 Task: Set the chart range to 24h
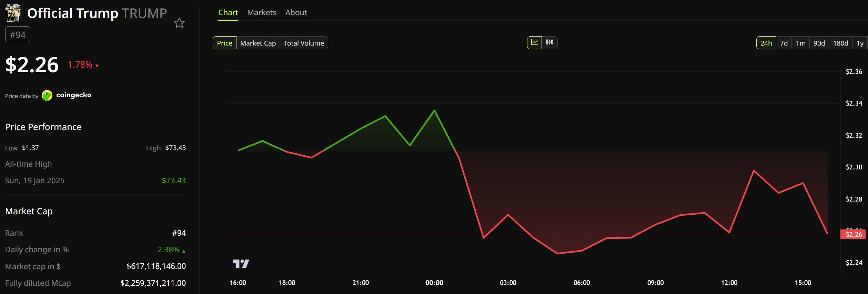766,43
